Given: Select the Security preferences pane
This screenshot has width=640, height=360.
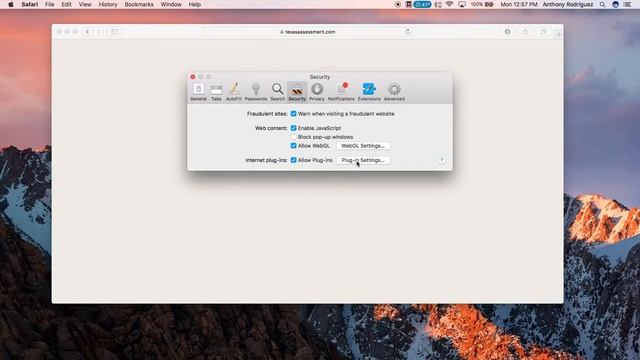Looking at the screenshot, I should (x=297, y=92).
